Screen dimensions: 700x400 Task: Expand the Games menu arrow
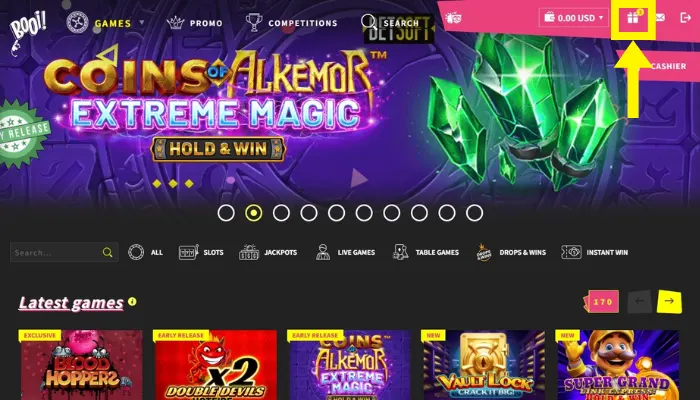142,22
